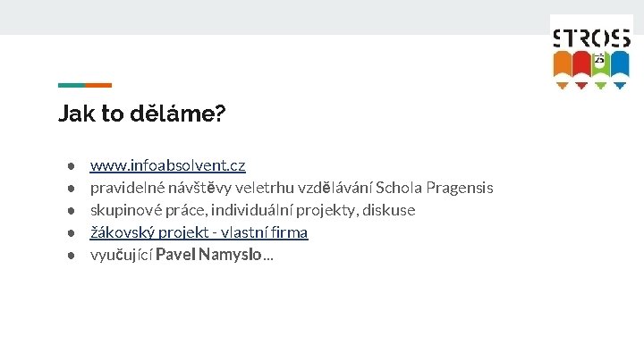The image size is (644, 362).
Task: Click the green pencil in the logo
Action: tap(601, 70)
